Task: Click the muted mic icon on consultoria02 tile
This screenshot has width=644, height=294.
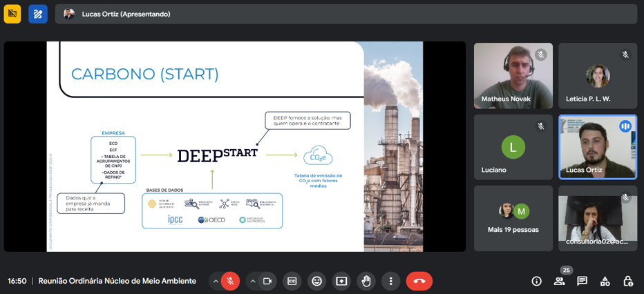Action: click(x=625, y=197)
